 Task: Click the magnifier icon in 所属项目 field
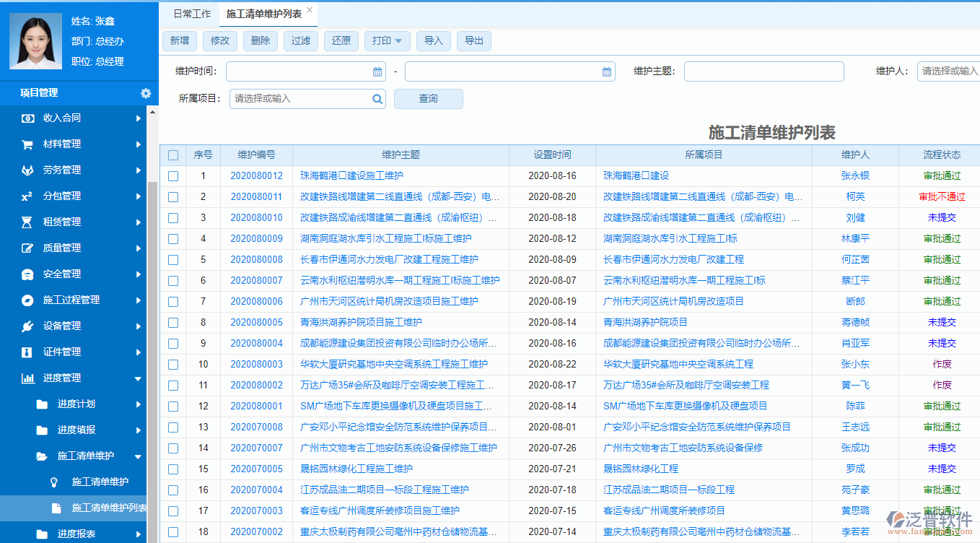[x=377, y=98]
